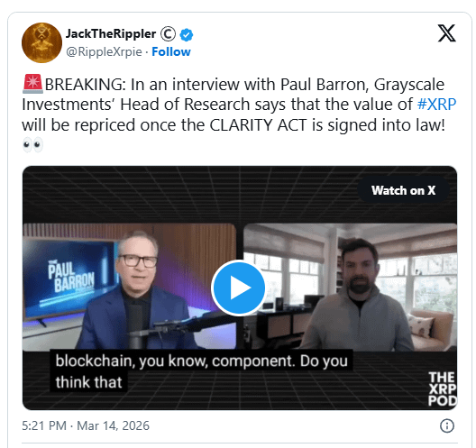Click the blue verified badge

[187, 34]
